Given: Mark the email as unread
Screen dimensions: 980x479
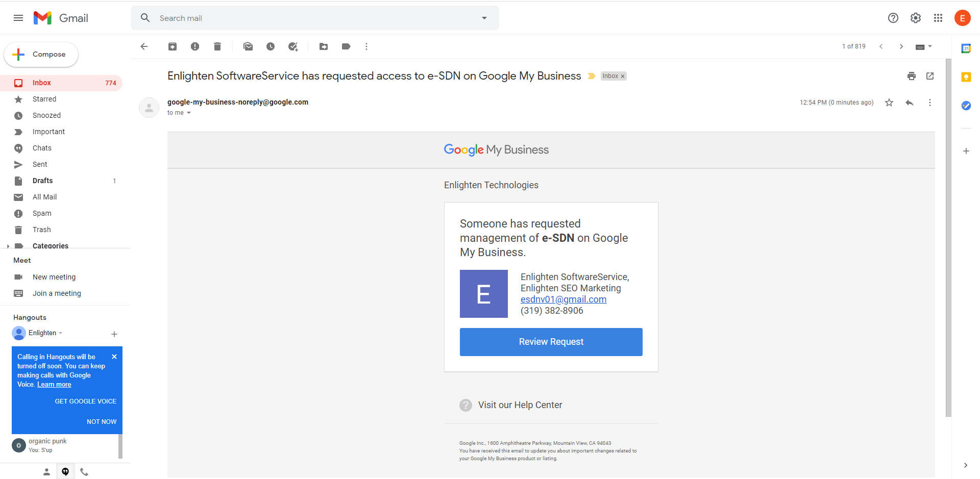Looking at the screenshot, I should pos(248,46).
